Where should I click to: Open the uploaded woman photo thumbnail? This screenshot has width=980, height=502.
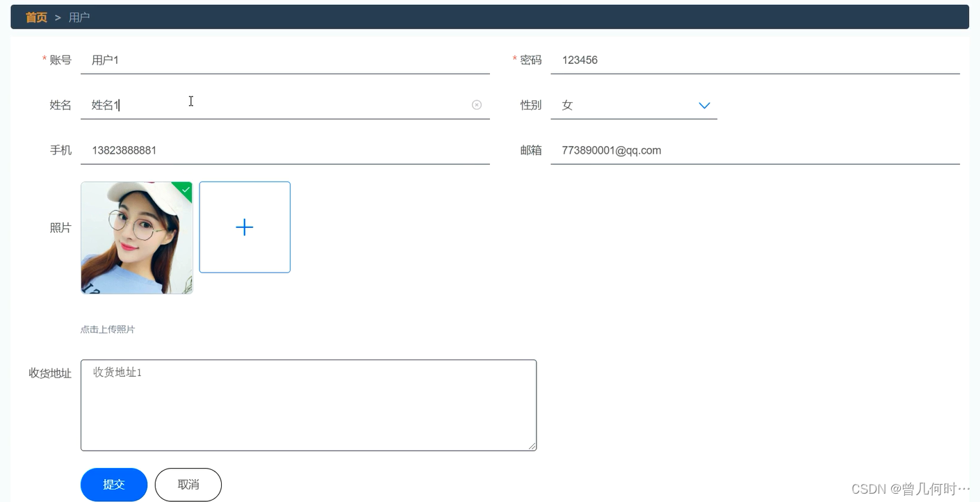click(137, 238)
